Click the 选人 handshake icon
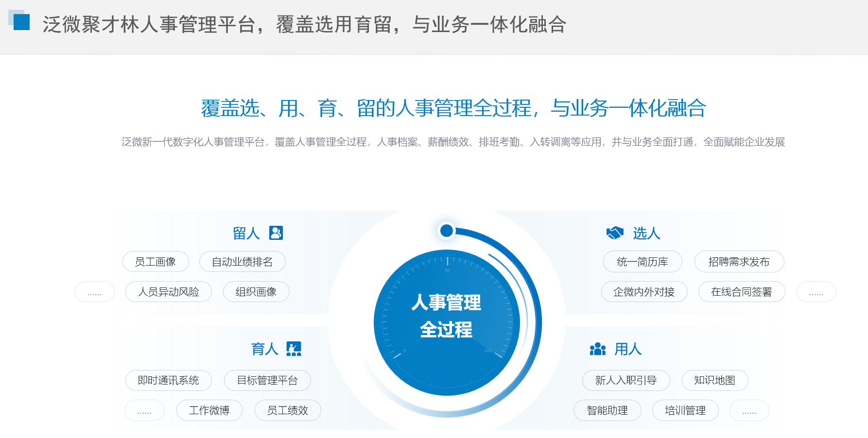Image resolution: width=868 pixels, height=438 pixels. tap(615, 233)
